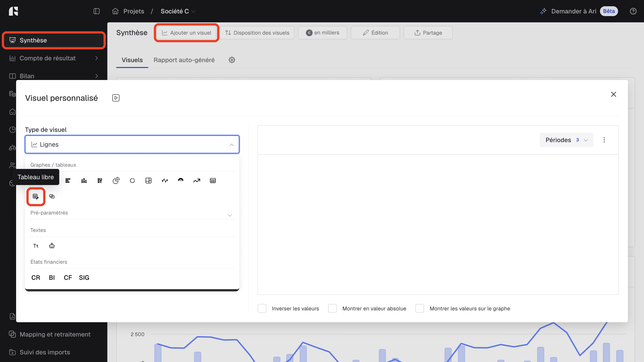This screenshot has width=644, height=362.
Task: Select the stacked blocks chart visual type
Action: (100, 181)
